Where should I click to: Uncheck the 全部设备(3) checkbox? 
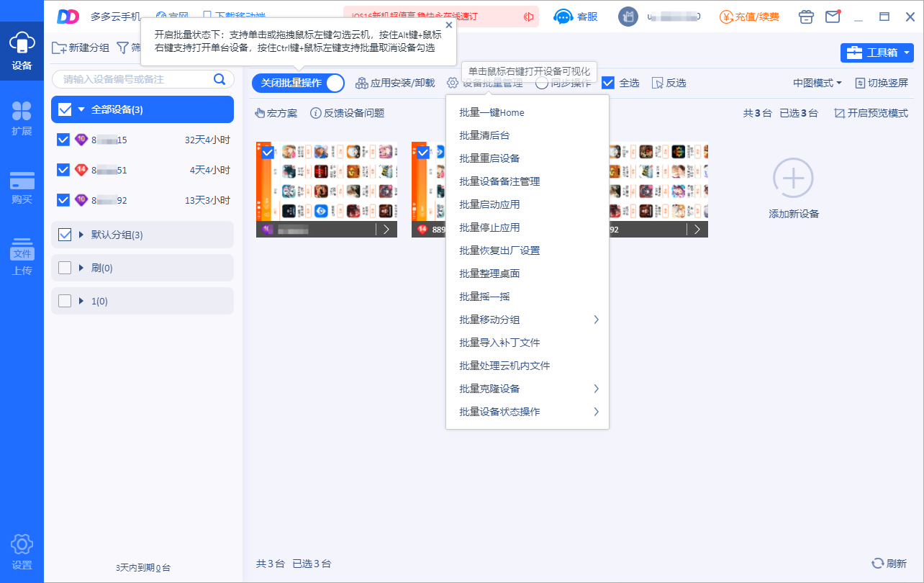pyautogui.click(x=65, y=109)
